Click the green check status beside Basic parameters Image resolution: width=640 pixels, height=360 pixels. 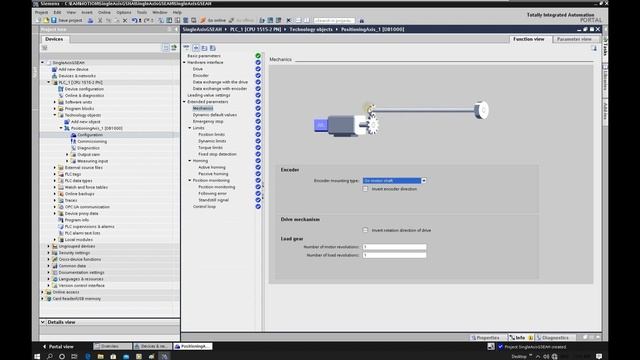258,56
